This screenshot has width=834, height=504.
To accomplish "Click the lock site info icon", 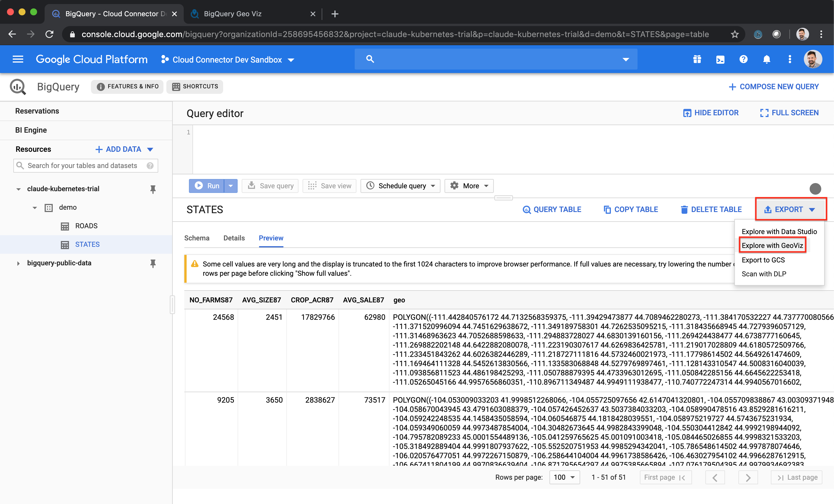I will coord(72,34).
